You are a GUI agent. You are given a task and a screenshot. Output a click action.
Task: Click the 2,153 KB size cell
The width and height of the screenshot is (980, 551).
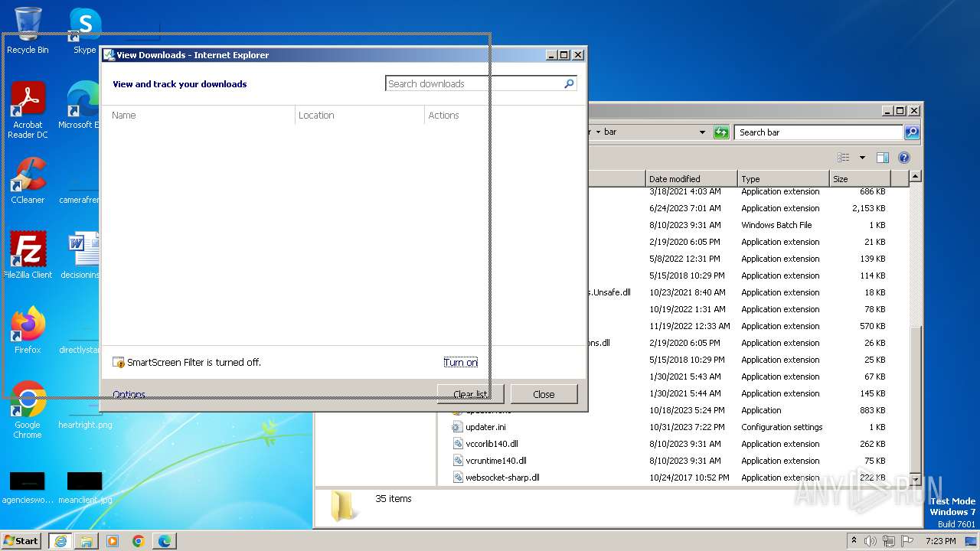point(869,208)
